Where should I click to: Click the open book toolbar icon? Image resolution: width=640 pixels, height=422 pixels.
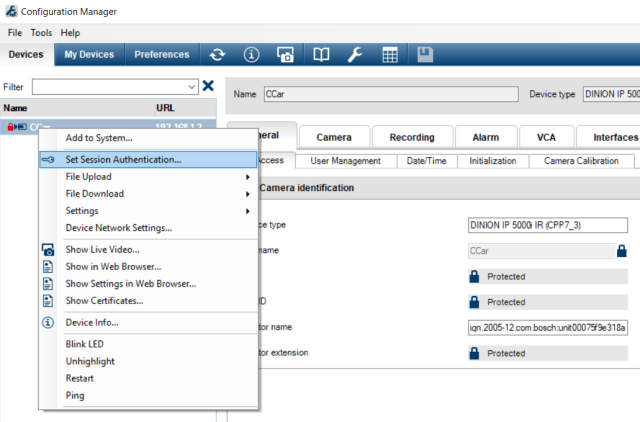(321, 55)
